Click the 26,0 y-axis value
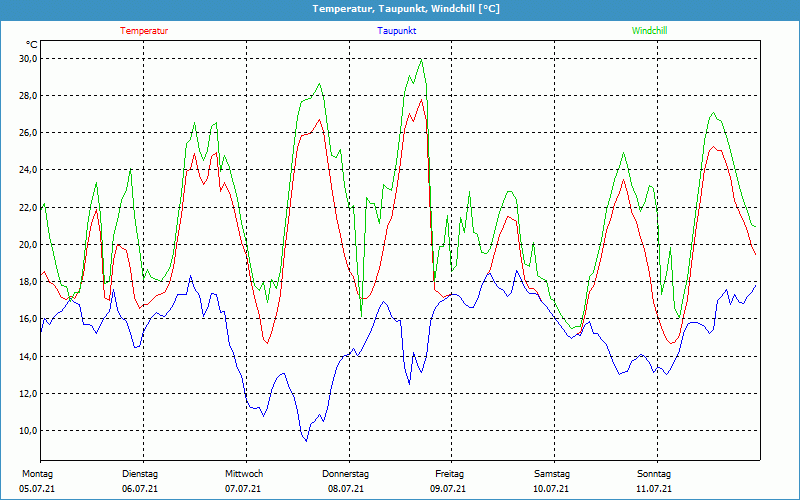The image size is (800, 500). click(28, 133)
